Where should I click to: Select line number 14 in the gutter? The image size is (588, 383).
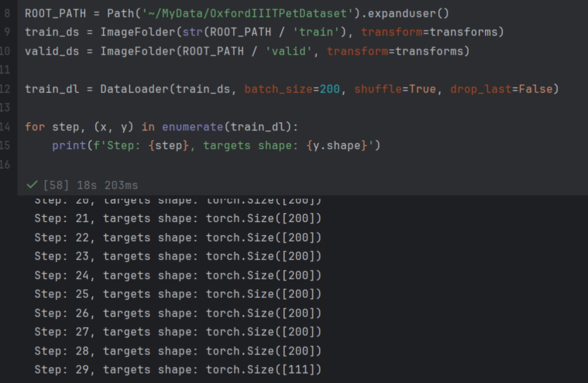tap(6, 127)
